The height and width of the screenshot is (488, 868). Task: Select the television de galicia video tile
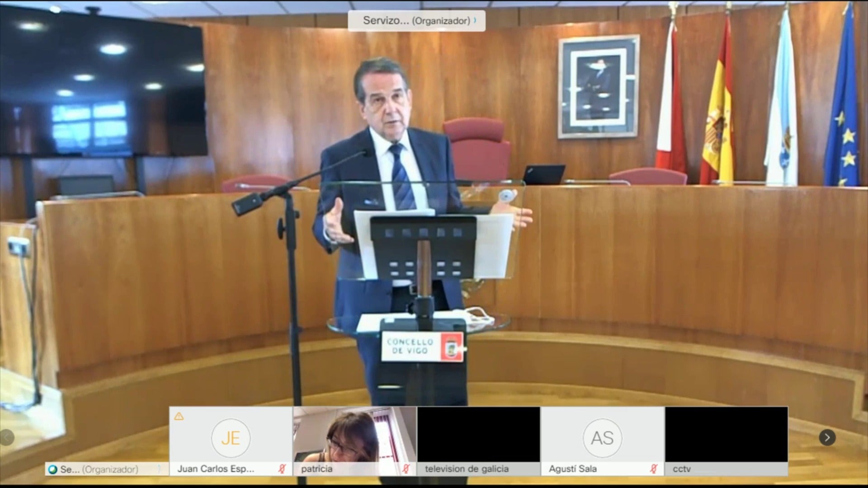pyautogui.click(x=478, y=434)
